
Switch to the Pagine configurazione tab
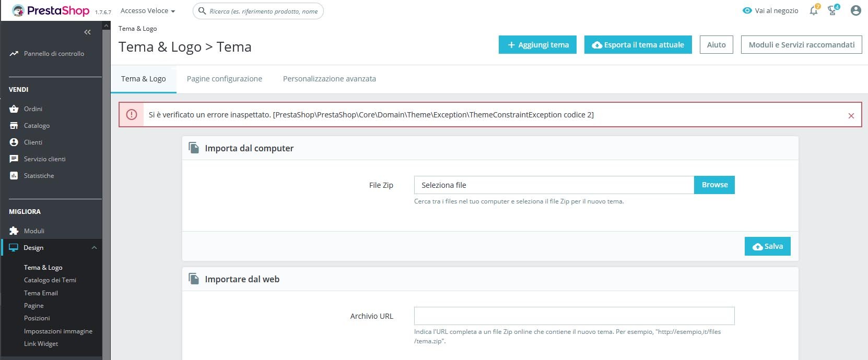pos(225,79)
